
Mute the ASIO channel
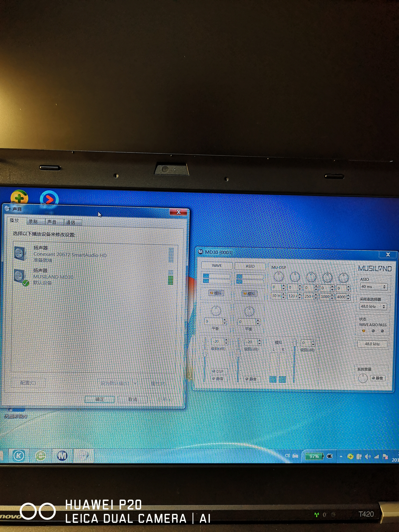pyautogui.click(x=252, y=379)
